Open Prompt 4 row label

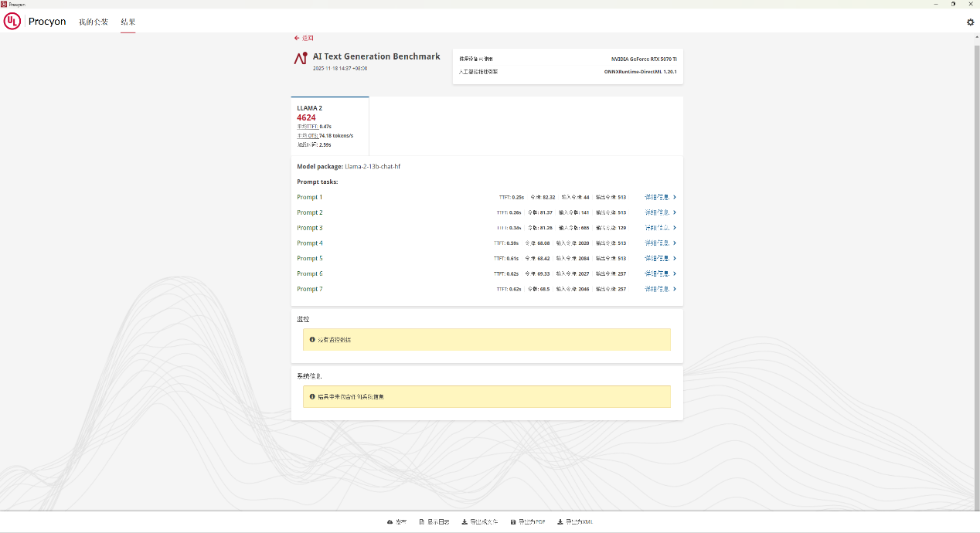pos(310,243)
